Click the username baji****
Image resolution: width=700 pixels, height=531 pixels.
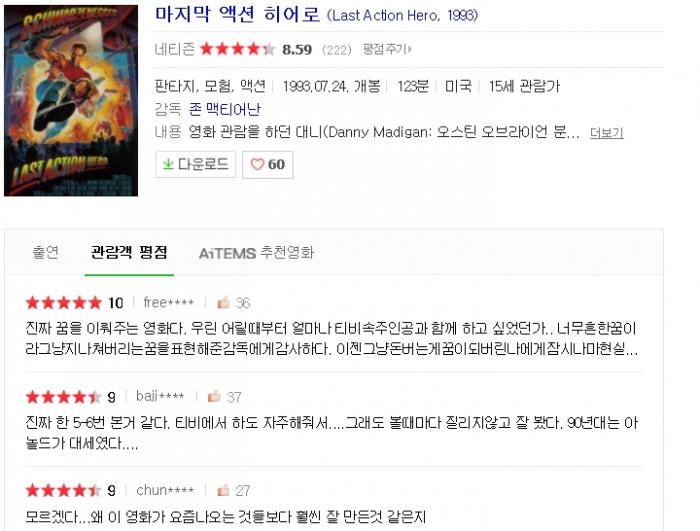[160, 396]
